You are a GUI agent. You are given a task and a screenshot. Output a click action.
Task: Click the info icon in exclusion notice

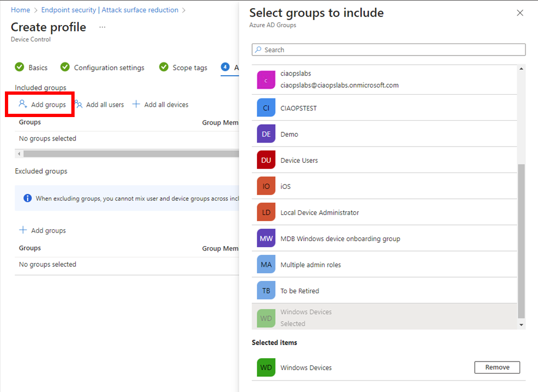pyautogui.click(x=27, y=198)
